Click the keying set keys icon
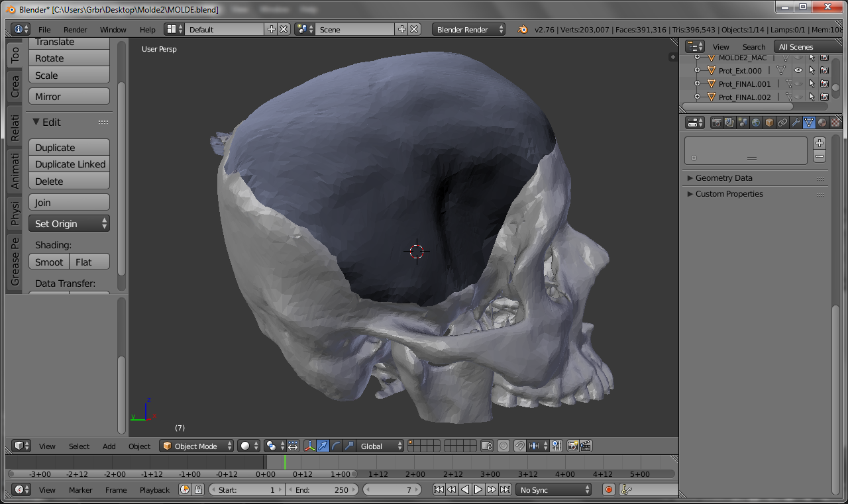Screen dimensions: 848x504 click(x=627, y=489)
